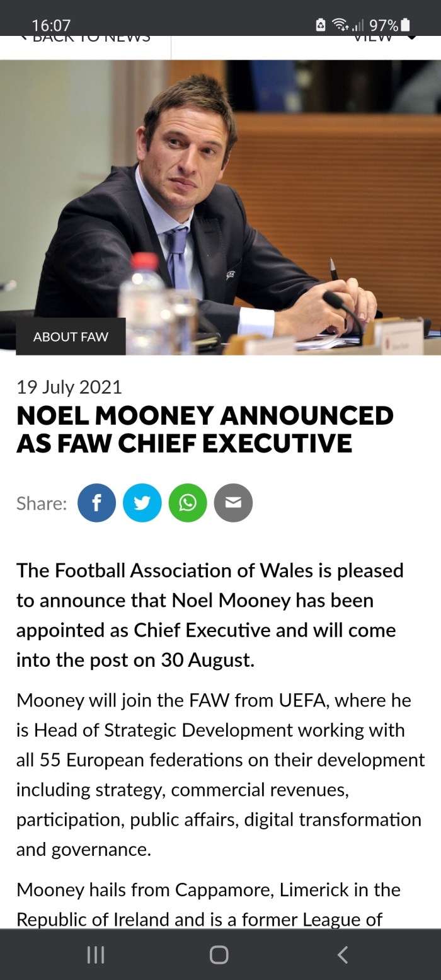Tap the clock showing 16:07
The width and height of the screenshot is (441, 980).
(x=51, y=25)
